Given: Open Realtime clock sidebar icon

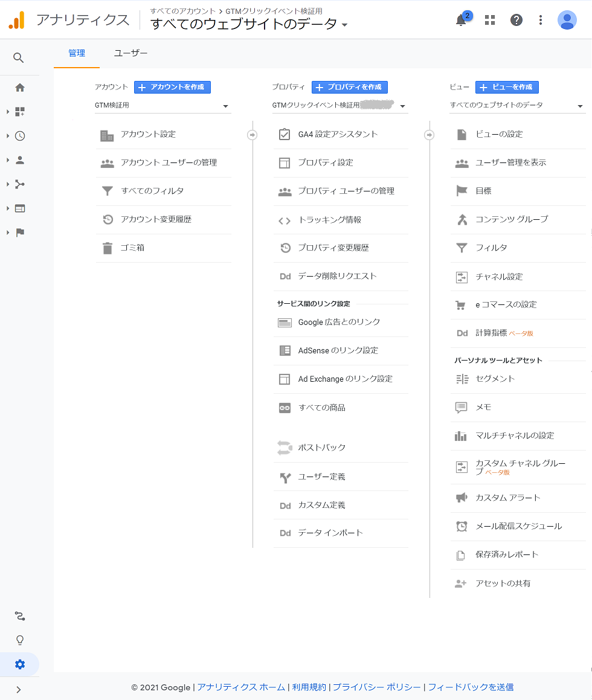Looking at the screenshot, I should click(20, 136).
